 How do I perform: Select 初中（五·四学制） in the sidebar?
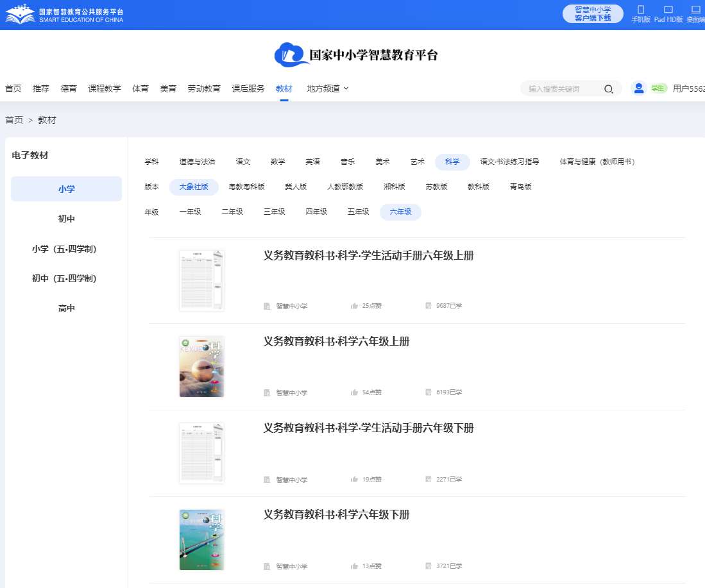point(64,278)
